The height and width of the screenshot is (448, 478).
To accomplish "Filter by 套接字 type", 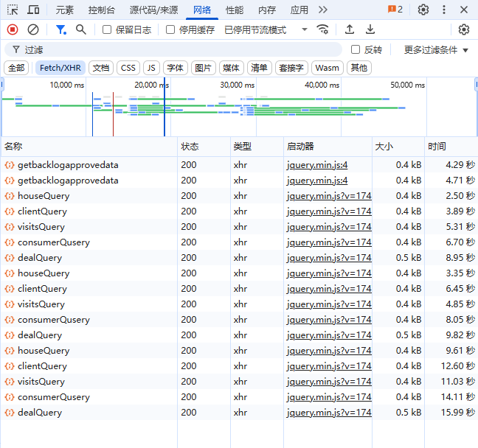I will pos(291,68).
